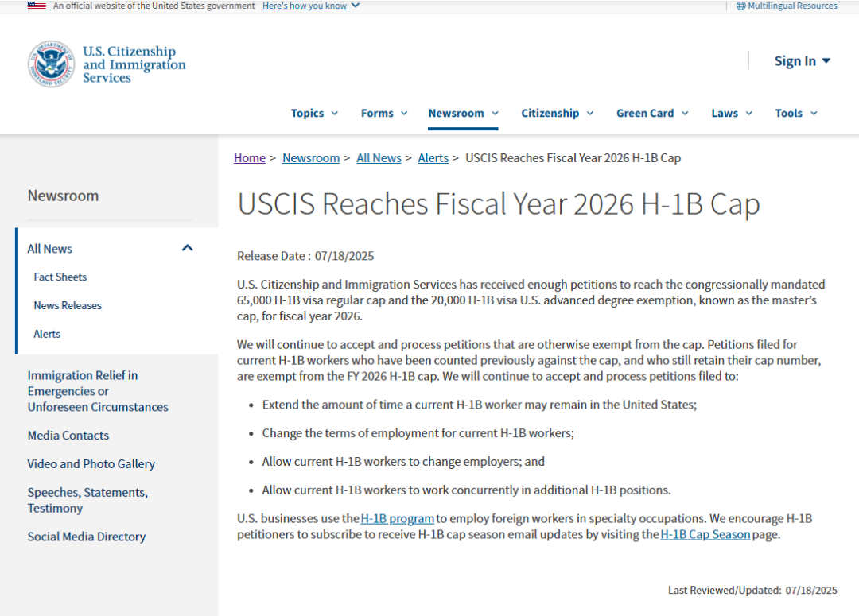Screen dimensions: 859x616
Task: Open the Citizenship menu
Action: (x=550, y=113)
